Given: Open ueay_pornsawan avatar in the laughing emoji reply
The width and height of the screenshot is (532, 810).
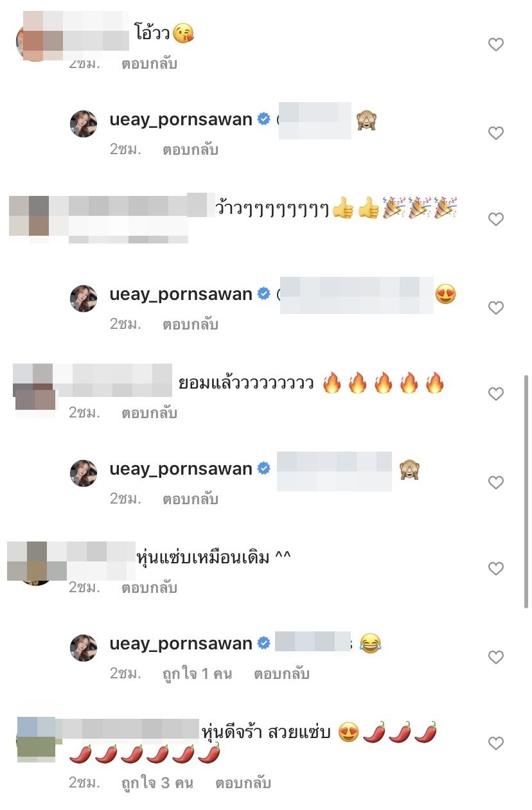Looking at the screenshot, I should point(84,648).
